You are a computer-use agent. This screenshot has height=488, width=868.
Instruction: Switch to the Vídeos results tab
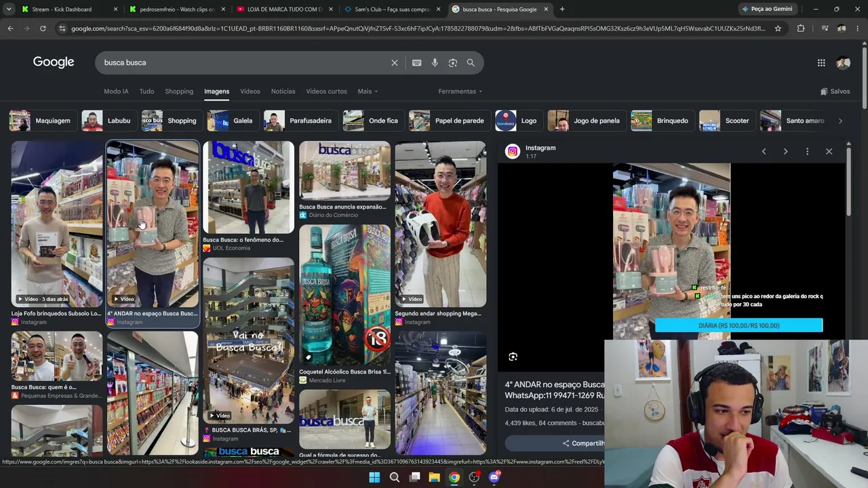click(250, 91)
